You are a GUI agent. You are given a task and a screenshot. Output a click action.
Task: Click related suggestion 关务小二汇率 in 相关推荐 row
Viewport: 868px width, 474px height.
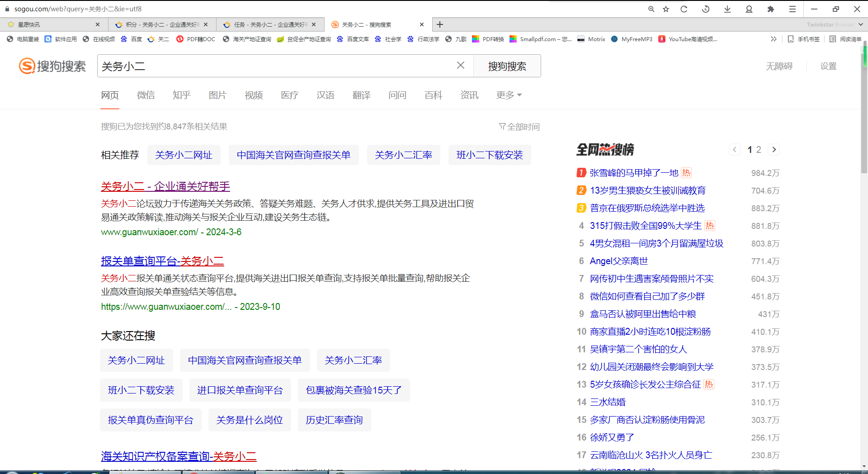point(403,155)
